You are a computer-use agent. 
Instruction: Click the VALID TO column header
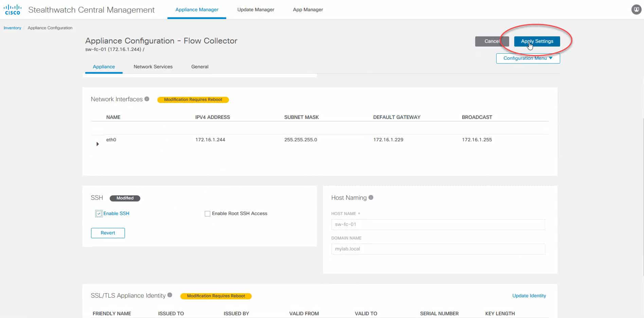tap(366, 314)
